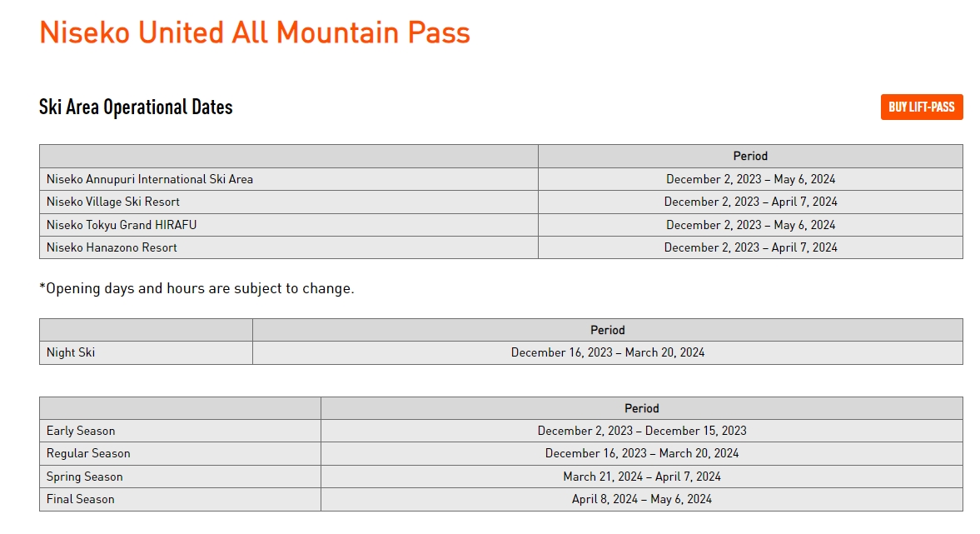The height and width of the screenshot is (534, 980).
Task: Click the BUY LIFT-PASS button
Action: (x=921, y=107)
